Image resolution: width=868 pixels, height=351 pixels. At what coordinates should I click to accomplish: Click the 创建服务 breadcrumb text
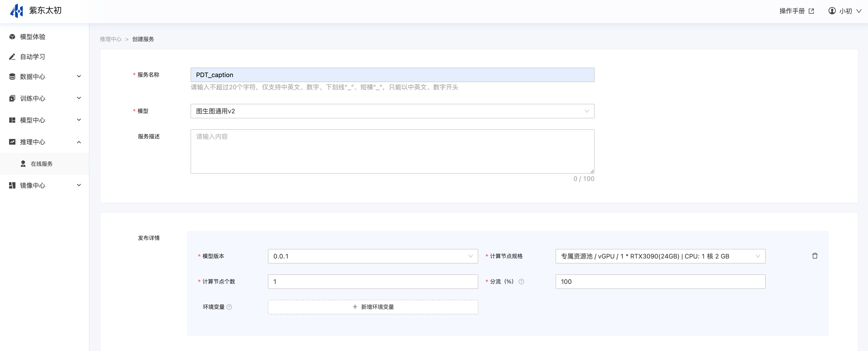click(143, 39)
